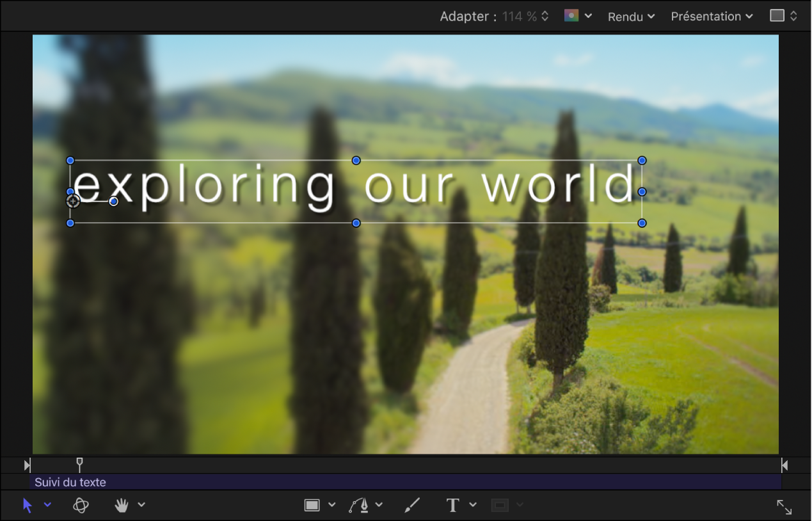
Task: Expand the Select tool options chevron
Action: [47, 505]
